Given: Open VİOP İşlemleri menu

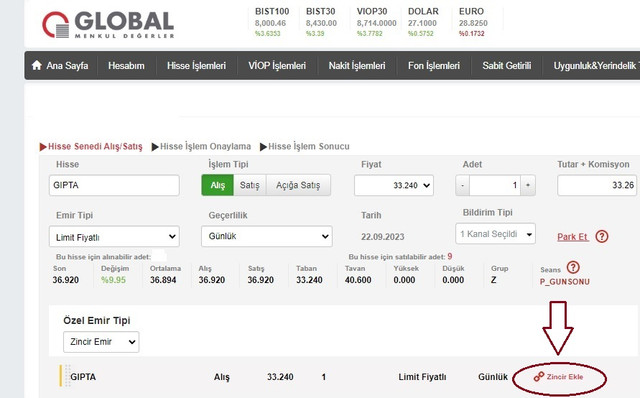Looking at the screenshot, I should coord(277,65).
